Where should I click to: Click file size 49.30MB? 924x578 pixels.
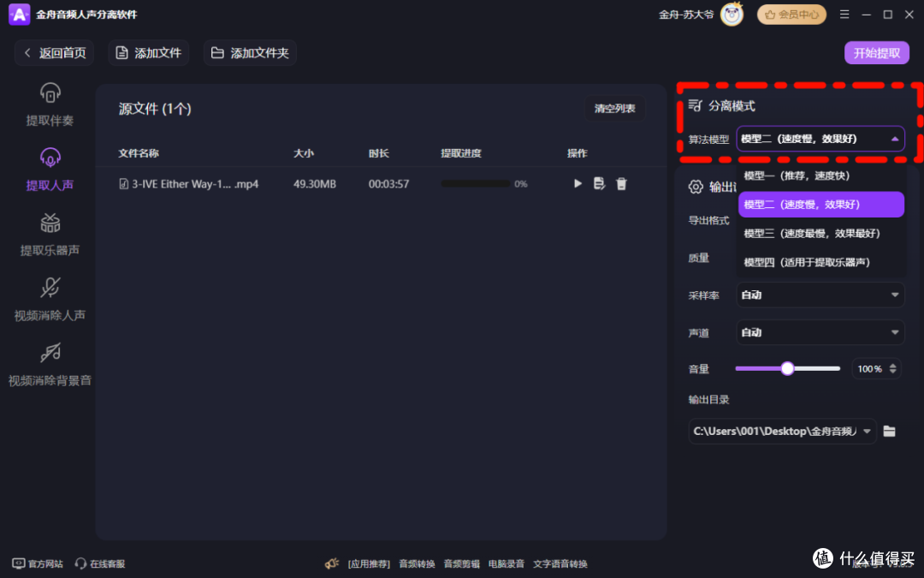pyautogui.click(x=315, y=184)
